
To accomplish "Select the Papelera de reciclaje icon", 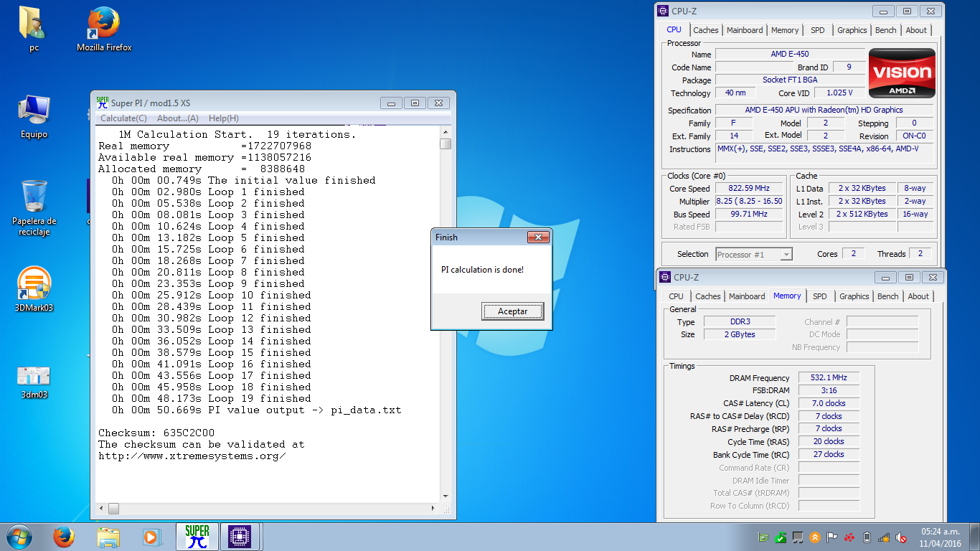I will click(34, 207).
